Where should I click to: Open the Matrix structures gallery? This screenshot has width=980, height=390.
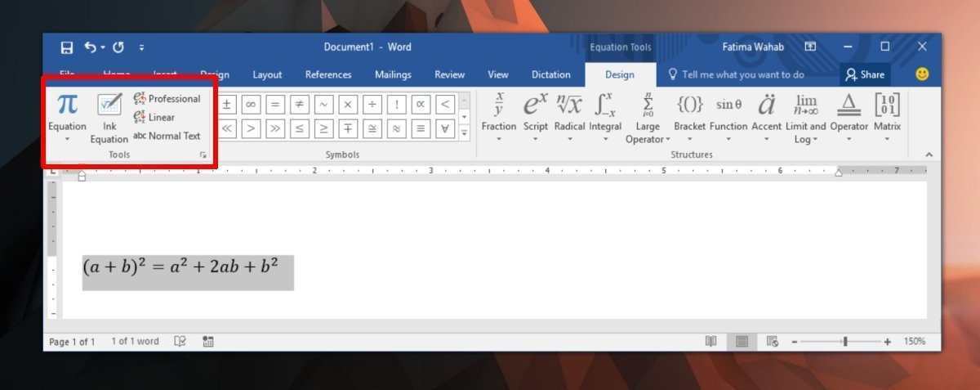pos(887,113)
